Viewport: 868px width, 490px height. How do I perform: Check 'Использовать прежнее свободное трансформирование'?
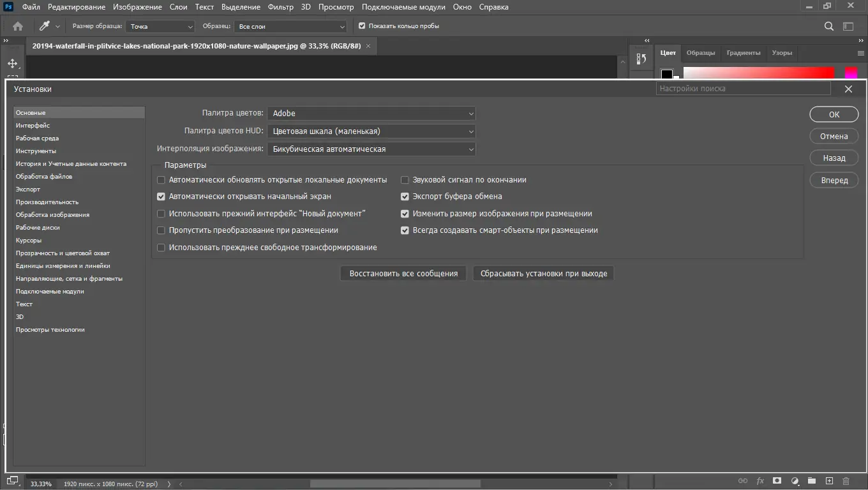point(161,248)
